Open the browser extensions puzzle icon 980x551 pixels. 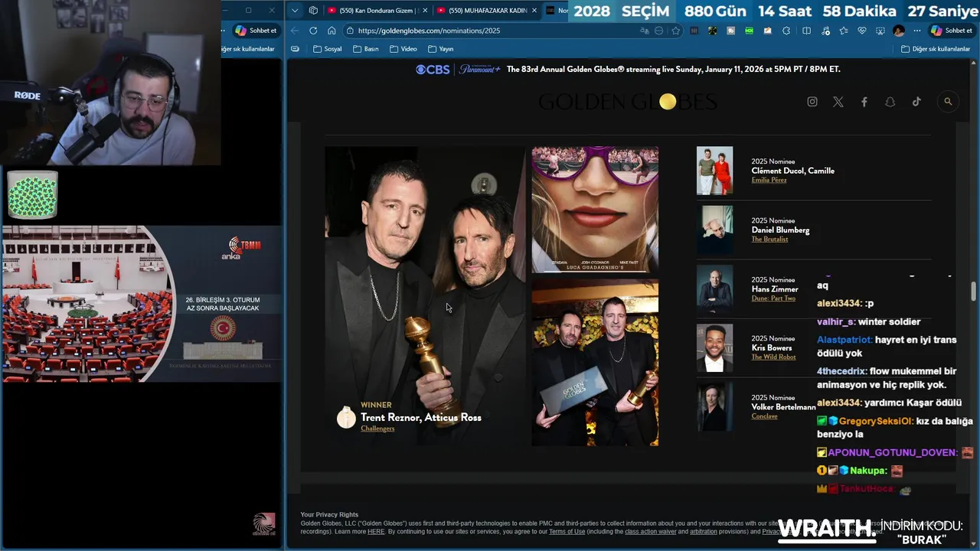pos(786,31)
